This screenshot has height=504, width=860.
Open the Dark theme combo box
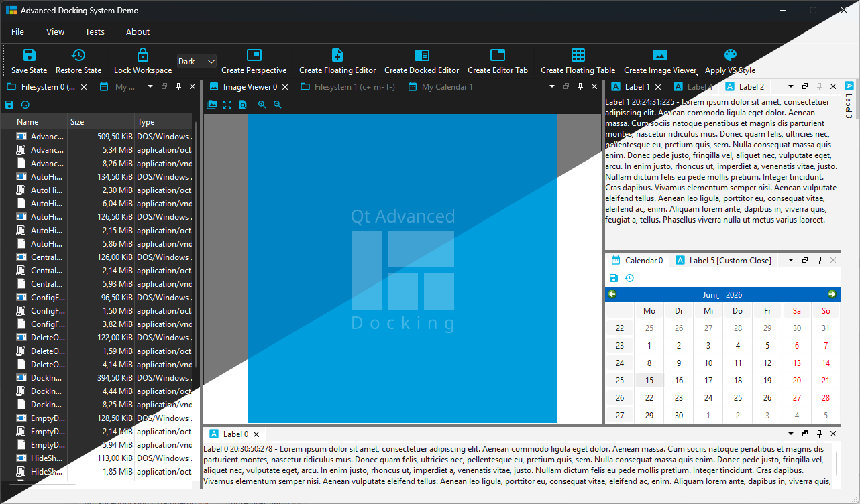[197, 62]
